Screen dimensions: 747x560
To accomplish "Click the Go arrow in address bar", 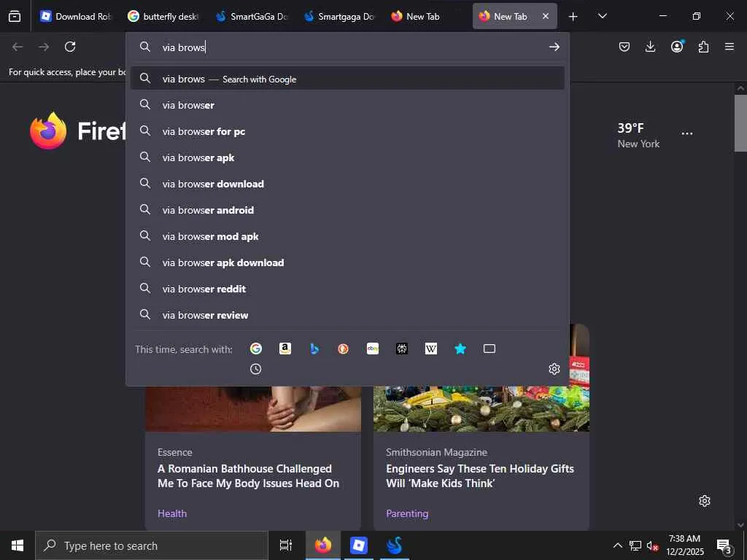I will point(554,47).
